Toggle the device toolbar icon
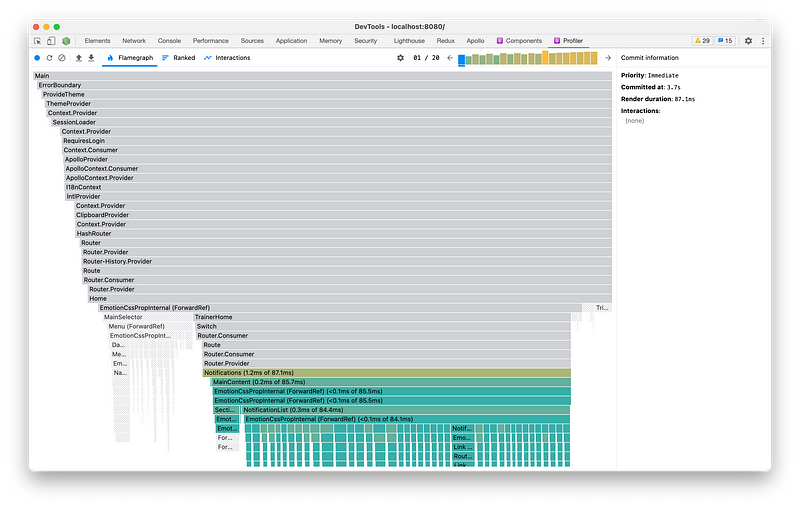800x509 pixels. (x=51, y=41)
